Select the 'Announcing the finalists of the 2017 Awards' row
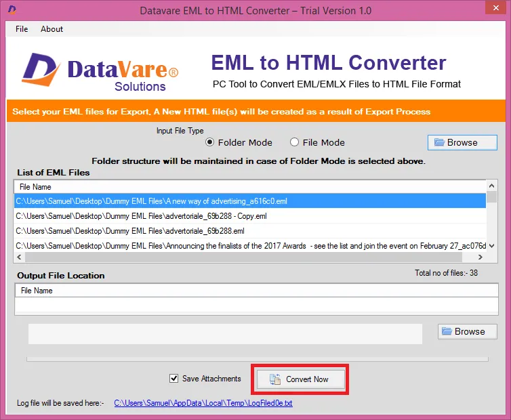 [x=250, y=246]
